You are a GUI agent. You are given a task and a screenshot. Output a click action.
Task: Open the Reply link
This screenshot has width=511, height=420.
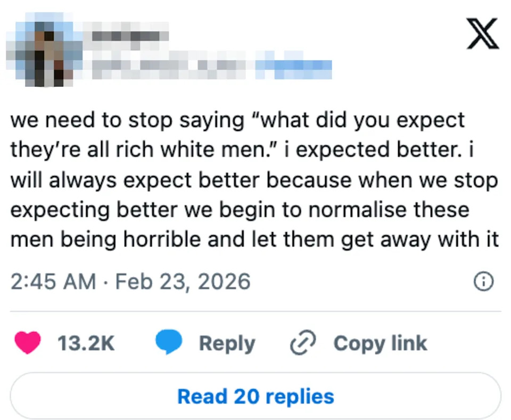(227, 343)
